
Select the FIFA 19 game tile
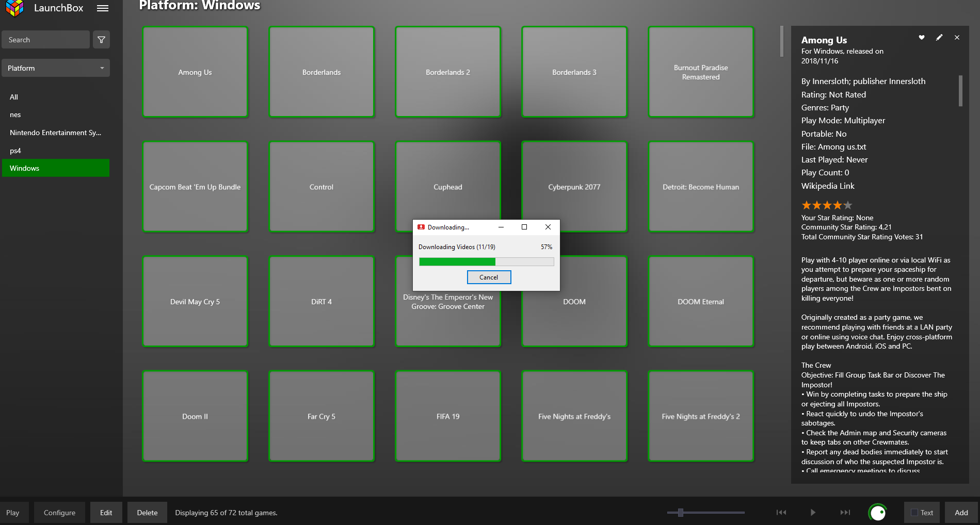click(x=448, y=416)
